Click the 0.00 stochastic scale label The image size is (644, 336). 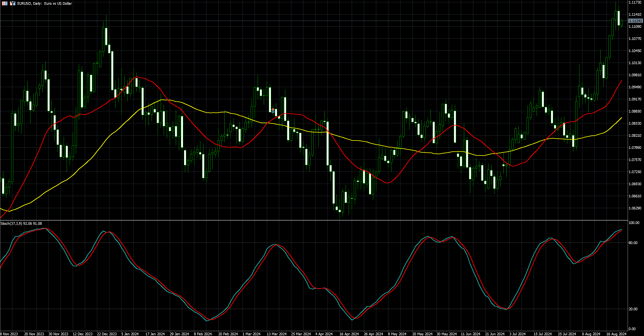coord(632,329)
